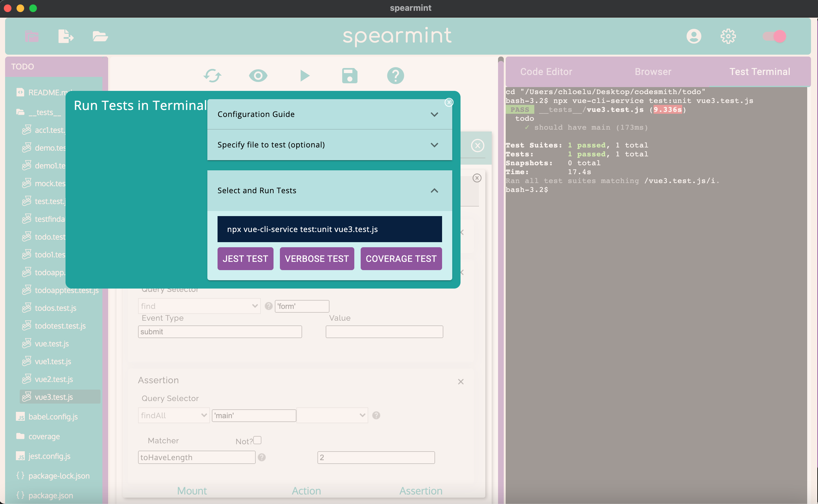Expand the Configuration Guide section

329,114
